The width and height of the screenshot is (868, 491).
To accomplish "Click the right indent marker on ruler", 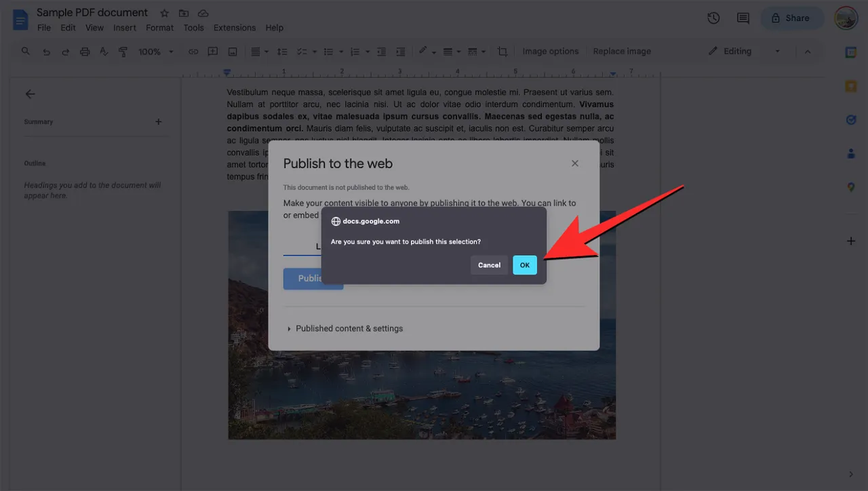I will coord(613,73).
